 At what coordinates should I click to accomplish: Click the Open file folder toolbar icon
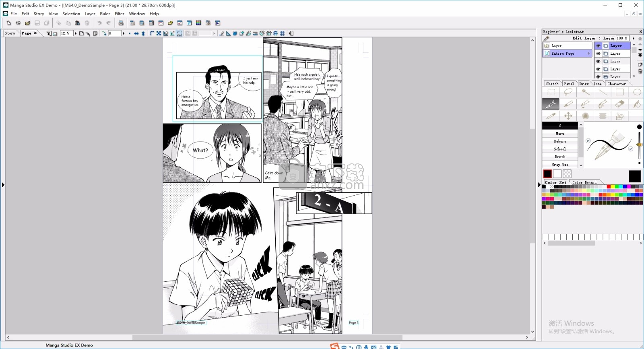pyautogui.click(x=27, y=23)
